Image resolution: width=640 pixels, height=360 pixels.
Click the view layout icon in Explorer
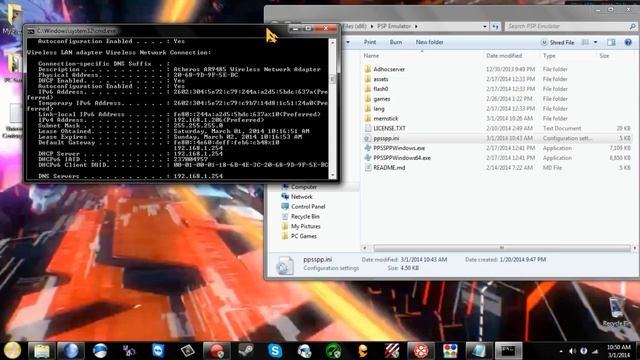(x=585, y=42)
